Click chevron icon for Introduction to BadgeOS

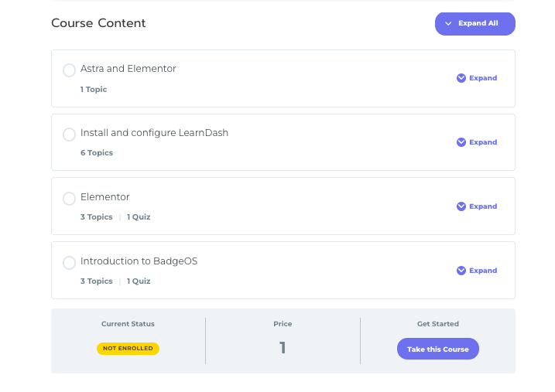click(x=461, y=271)
